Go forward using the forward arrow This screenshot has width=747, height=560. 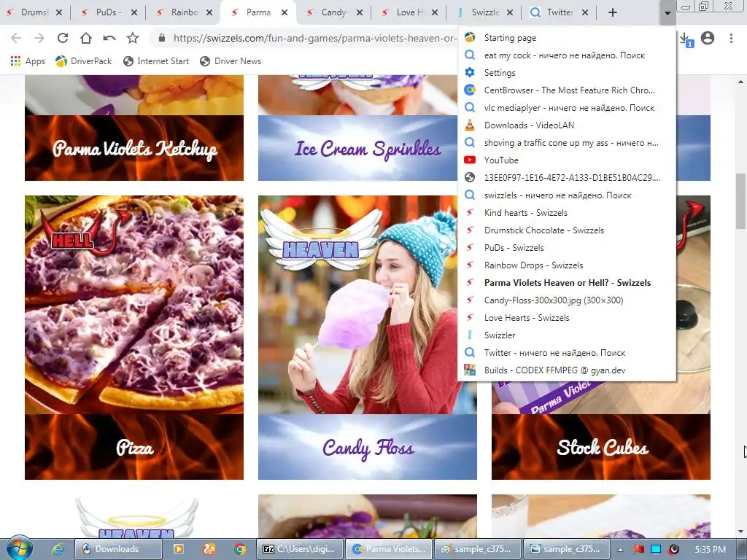pyautogui.click(x=39, y=38)
